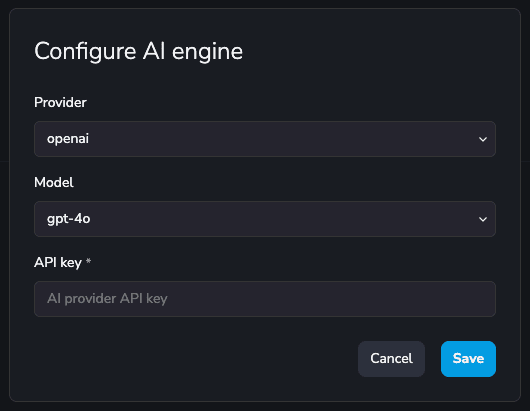
Task: Click the 'AI provider API key' placeholder text
Action: pyautogui.click(x=107, y=299)
